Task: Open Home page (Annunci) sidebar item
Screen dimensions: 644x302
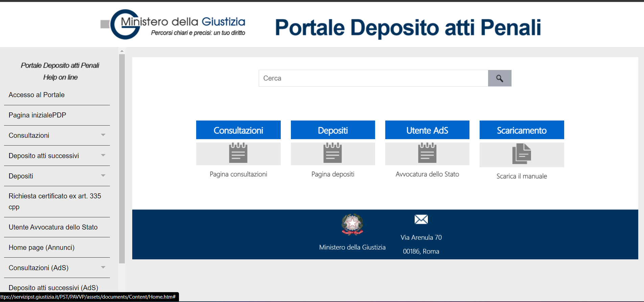Action: tap(42, 247)
